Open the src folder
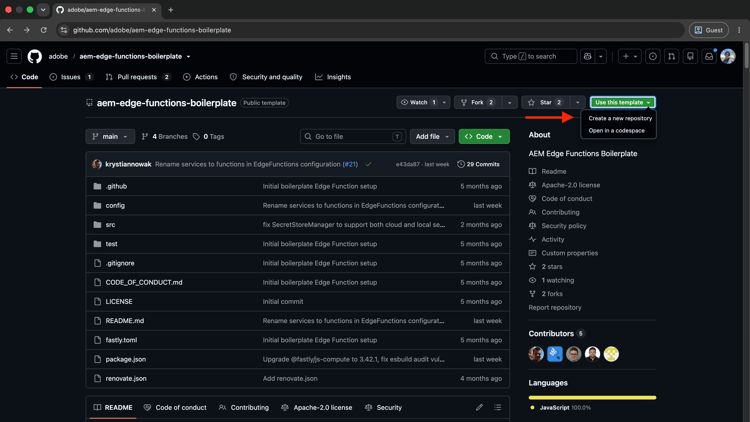750x422 pixels. pyautogui.click(x=110, y=225)
